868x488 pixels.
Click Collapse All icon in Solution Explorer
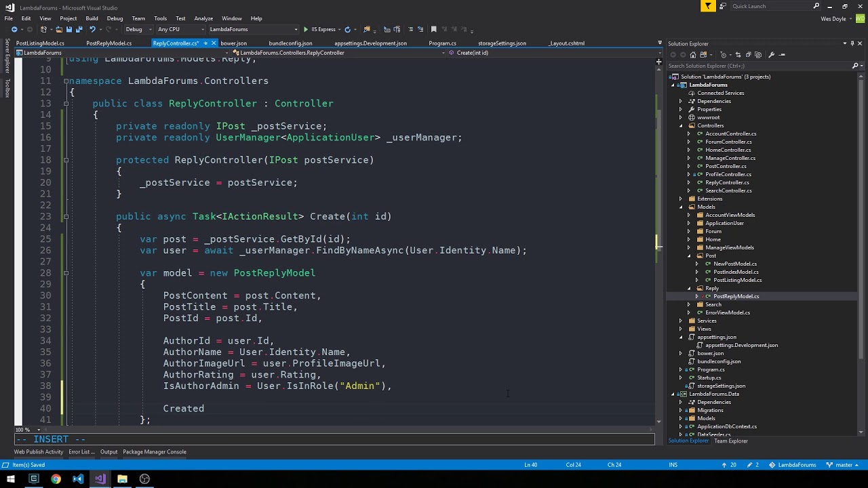tap(749, 55)
